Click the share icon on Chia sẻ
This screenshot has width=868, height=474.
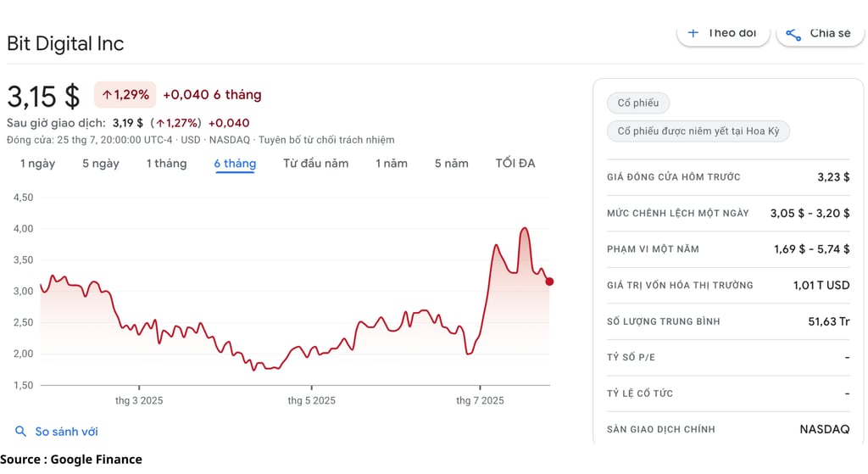(x=793, y=33)
